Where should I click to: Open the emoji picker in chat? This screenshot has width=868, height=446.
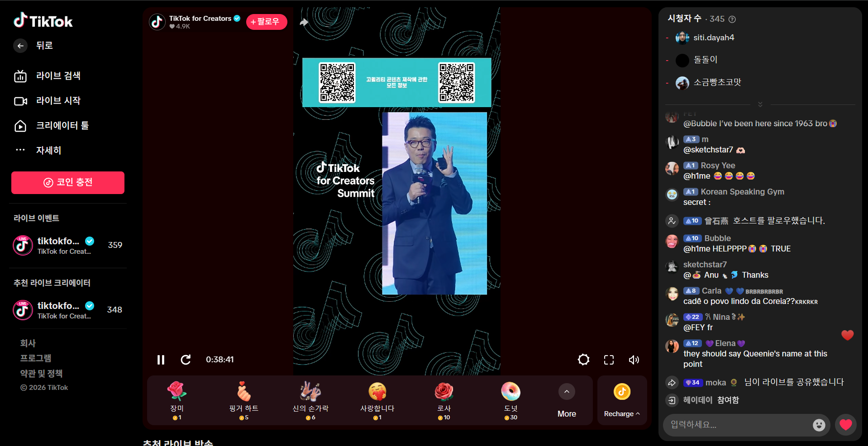819,425
